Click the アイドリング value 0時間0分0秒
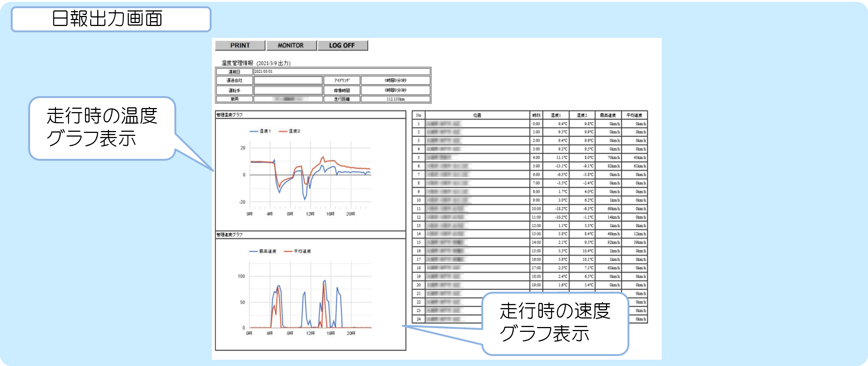Image resolution: width=868 pixels, height=366 pixels. (x=396, y=80)
